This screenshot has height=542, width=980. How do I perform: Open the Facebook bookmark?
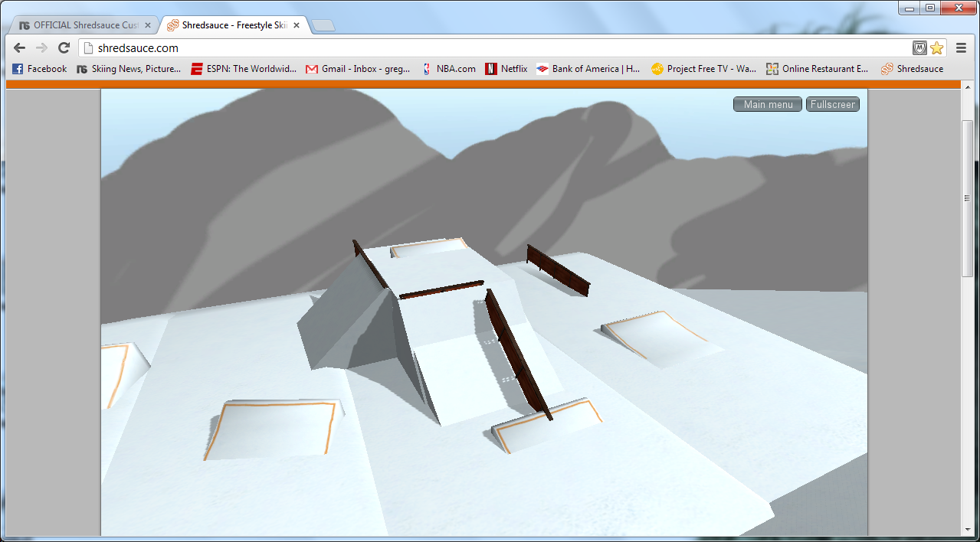coord(40,69)
